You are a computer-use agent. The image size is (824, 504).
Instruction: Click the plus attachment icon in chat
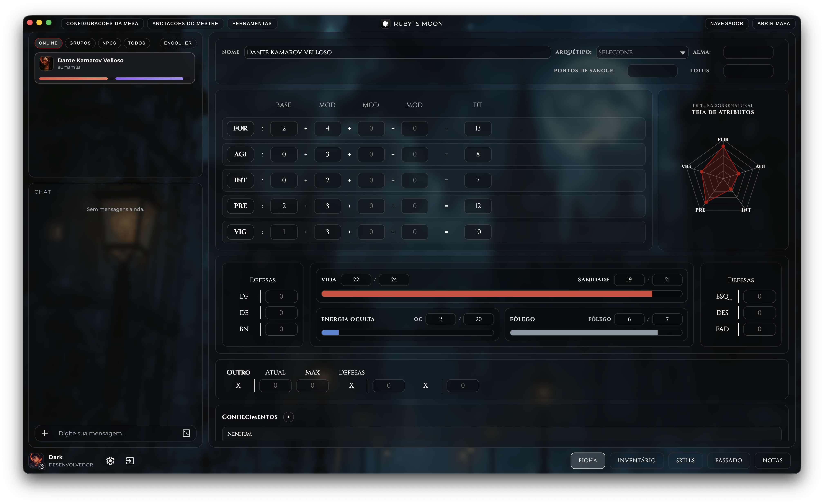tap(45, 433)
